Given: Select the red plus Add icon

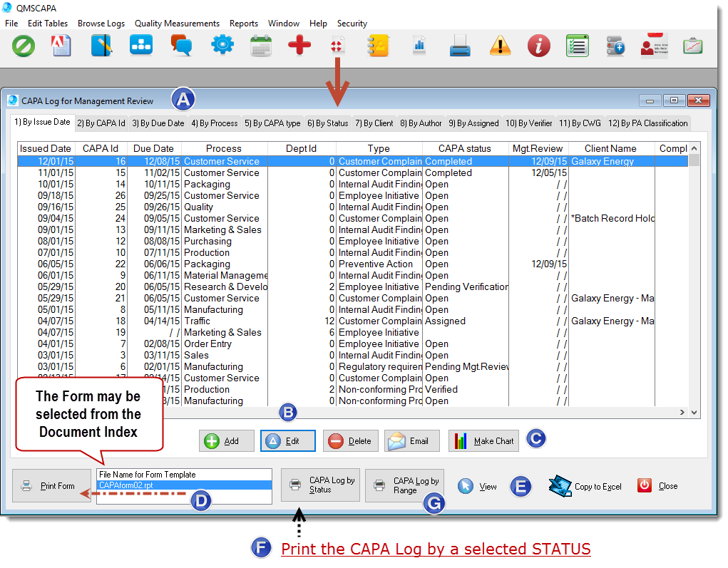Looking at the screenshot, I should [299, 45].
